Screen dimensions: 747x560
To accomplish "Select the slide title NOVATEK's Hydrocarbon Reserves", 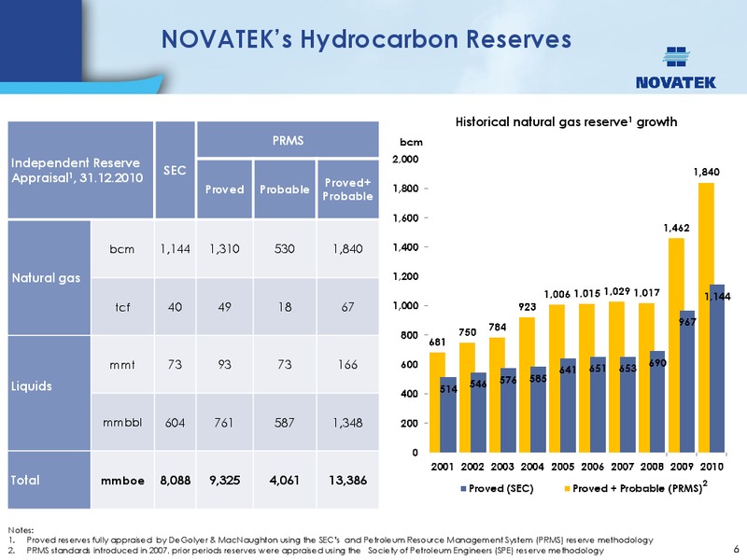I will coord(366,39).
